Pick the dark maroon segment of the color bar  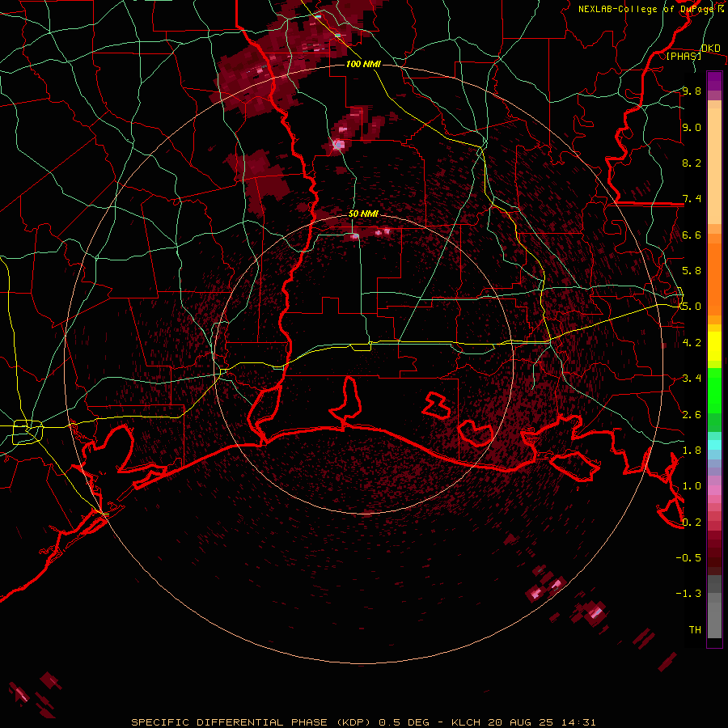coord(714,557)
